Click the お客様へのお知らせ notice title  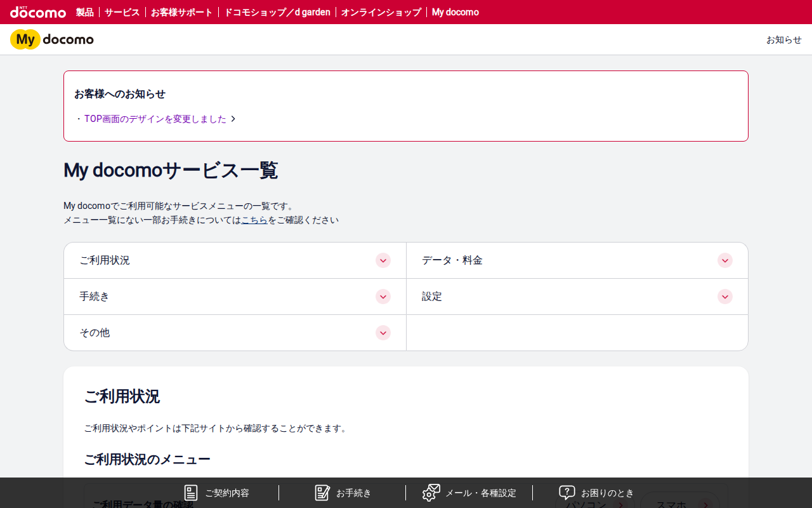click(120, 94)
